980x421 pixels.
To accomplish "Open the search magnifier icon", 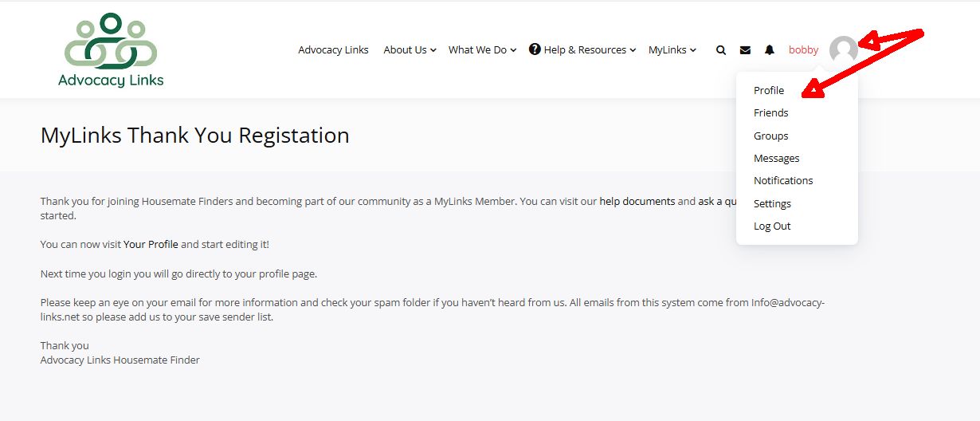I will pos(721,50).
